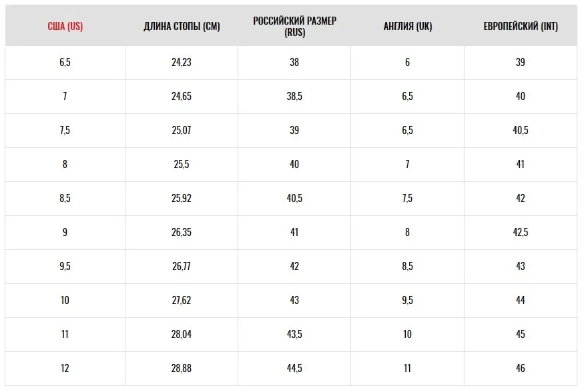Select the Russian size 44,5 cell

coord(294,368)
